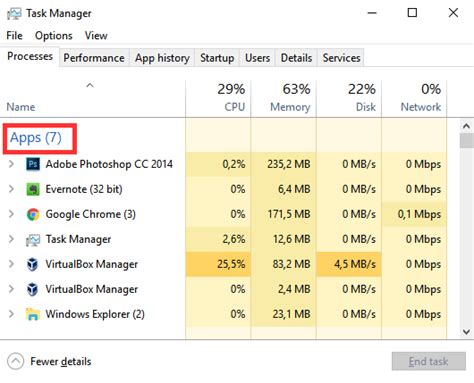The height and width of the screenshot is (383, 474).
Task: Expand the Evernote (32 bit) row
Action: pyautogui.click(x=11, y=189)
